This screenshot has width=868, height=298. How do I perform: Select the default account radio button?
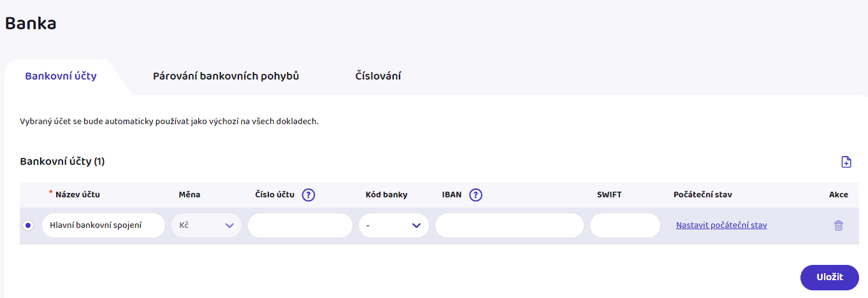28,225
